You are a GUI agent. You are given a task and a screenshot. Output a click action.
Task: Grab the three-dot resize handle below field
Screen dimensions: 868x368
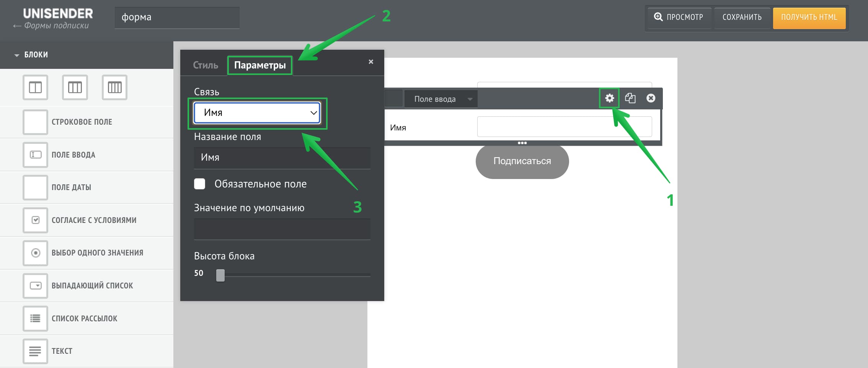click(522, 143)
